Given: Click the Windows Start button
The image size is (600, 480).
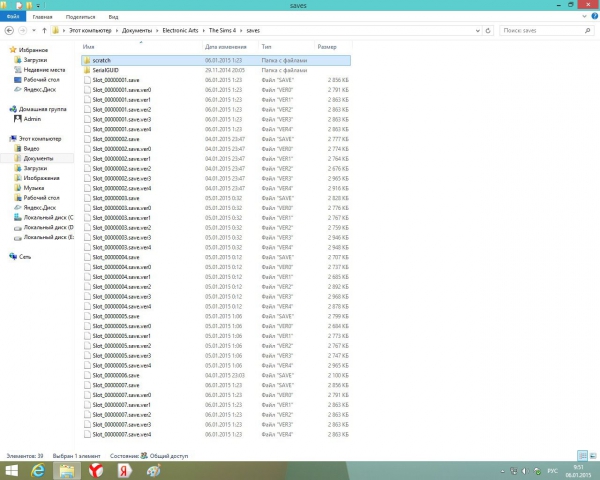Looking at the screenshot, I should click(x=10, y=470).
